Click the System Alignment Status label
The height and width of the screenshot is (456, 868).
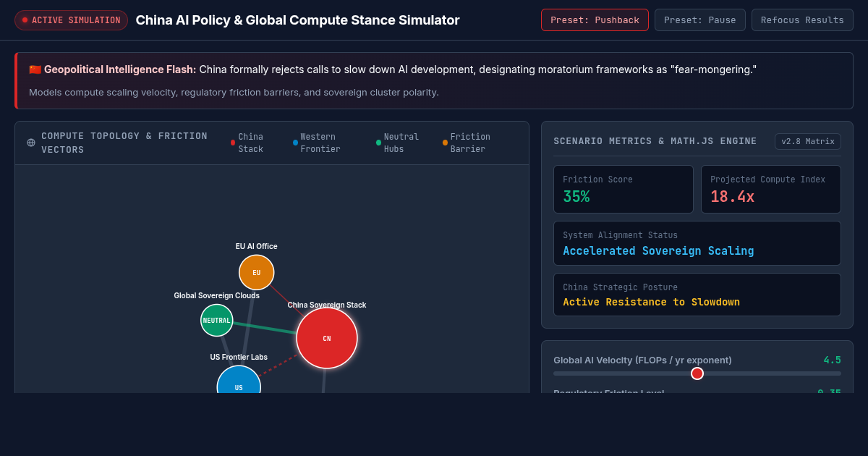coord(621,235)
